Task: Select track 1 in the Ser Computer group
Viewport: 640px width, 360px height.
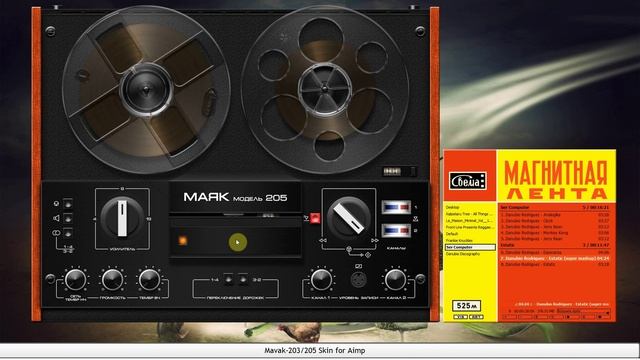Action: (555, 215)
